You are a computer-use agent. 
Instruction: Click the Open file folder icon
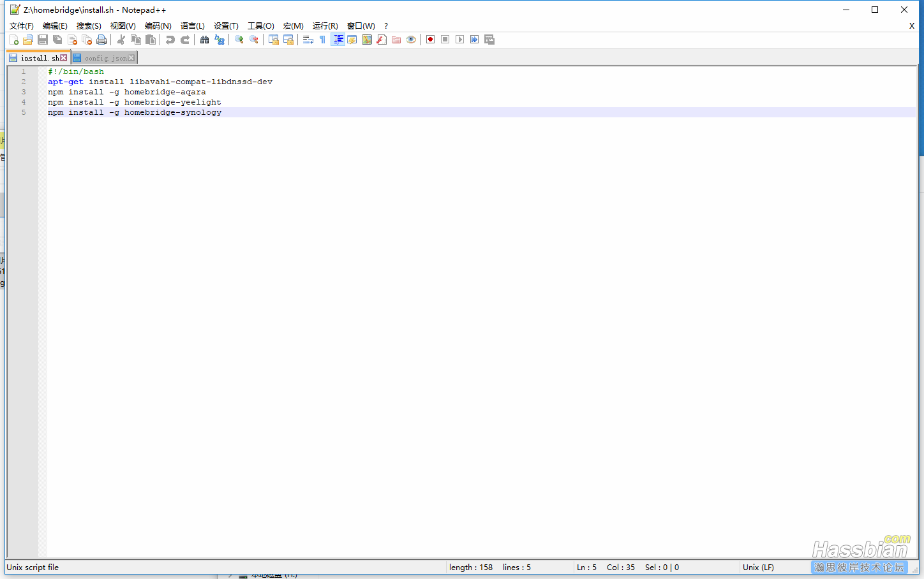[x=28, y=40]
